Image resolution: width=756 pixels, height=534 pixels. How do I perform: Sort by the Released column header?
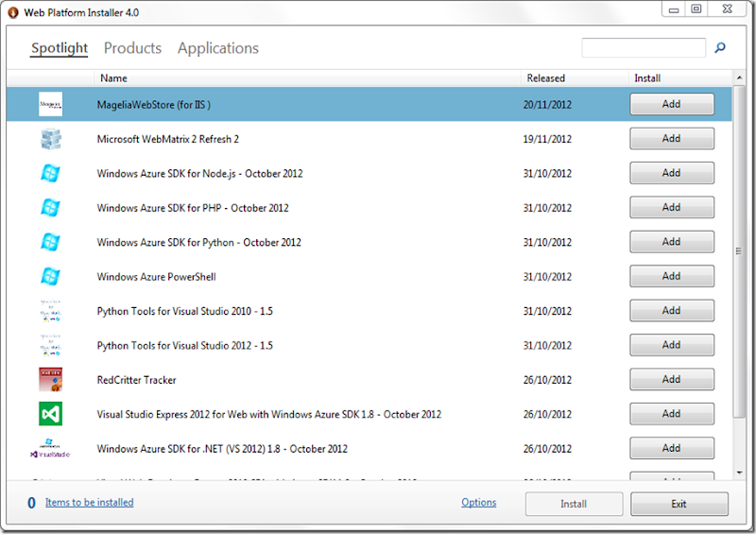coord(575,78)
